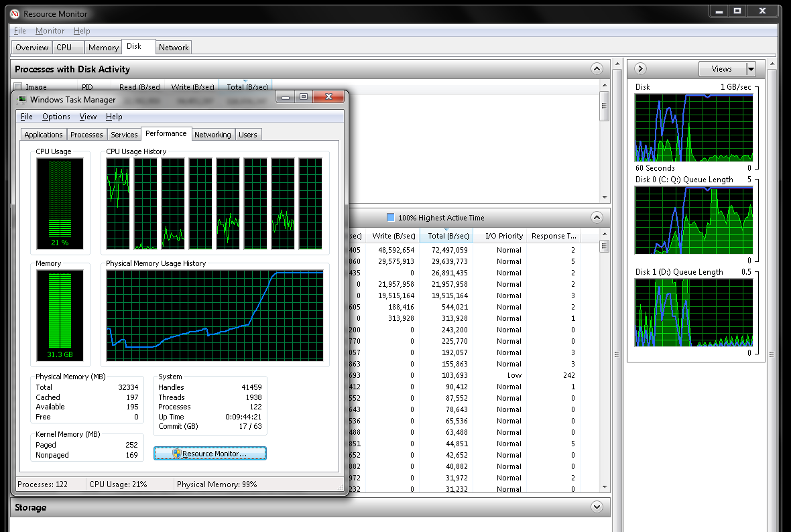This screenshot has width=791, height=532.
Task: Click the Memory 31.3 GB meter
Action: [x=60, y=315]
